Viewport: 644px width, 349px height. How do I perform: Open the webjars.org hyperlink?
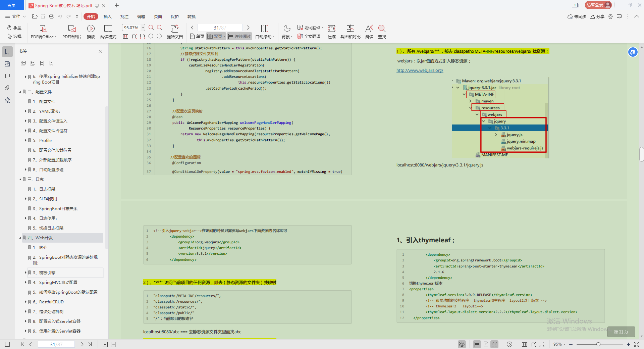[x=420, y=70]
